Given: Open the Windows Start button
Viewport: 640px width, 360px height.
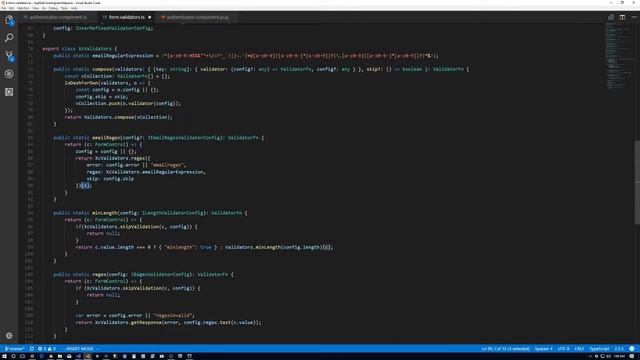Looking at the screenshot, I should (x=4, y=356).
